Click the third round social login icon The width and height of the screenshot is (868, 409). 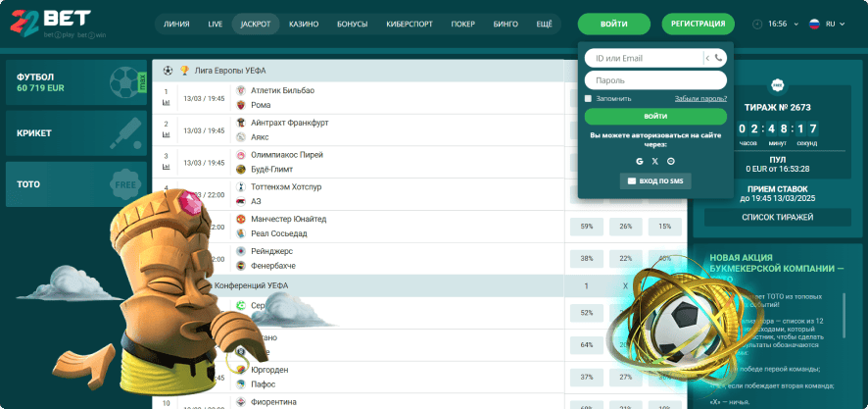(x=671, y=161)
